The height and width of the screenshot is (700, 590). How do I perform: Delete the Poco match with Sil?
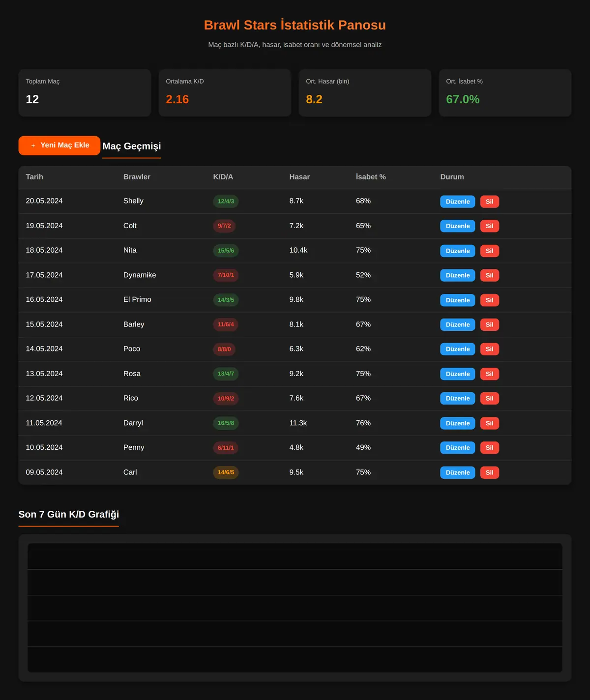point(490,349)
